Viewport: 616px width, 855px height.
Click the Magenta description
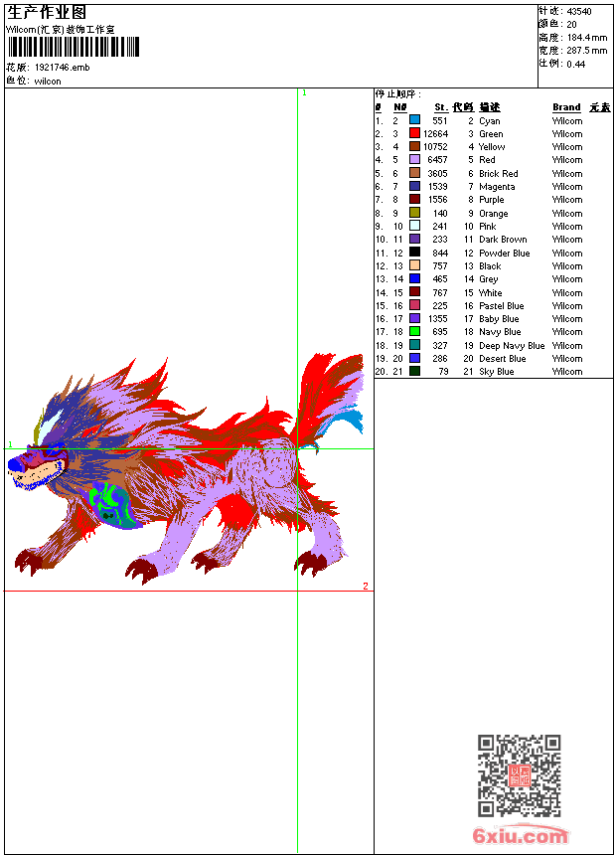(497, 187)
